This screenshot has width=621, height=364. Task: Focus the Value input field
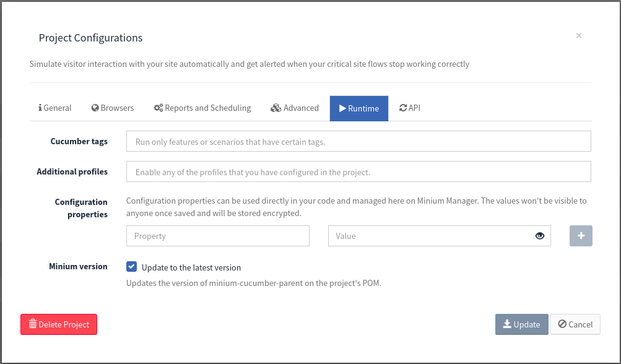pyautogui.click(x=439, y=236)
